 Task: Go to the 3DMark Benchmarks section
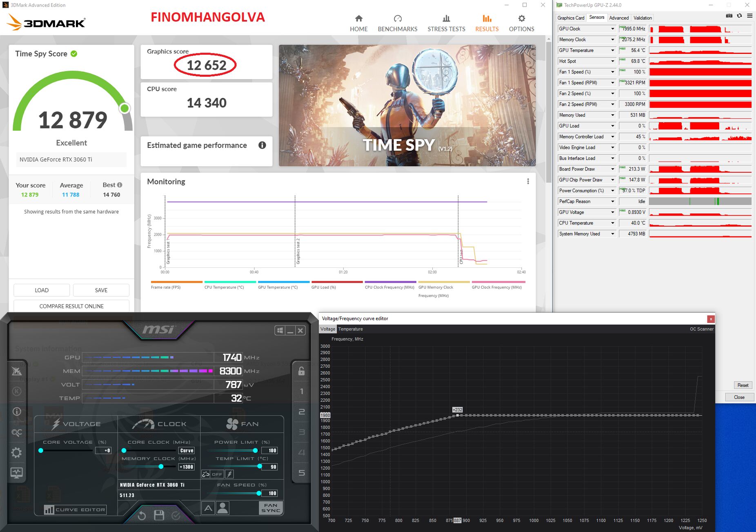tap(398, 23)
